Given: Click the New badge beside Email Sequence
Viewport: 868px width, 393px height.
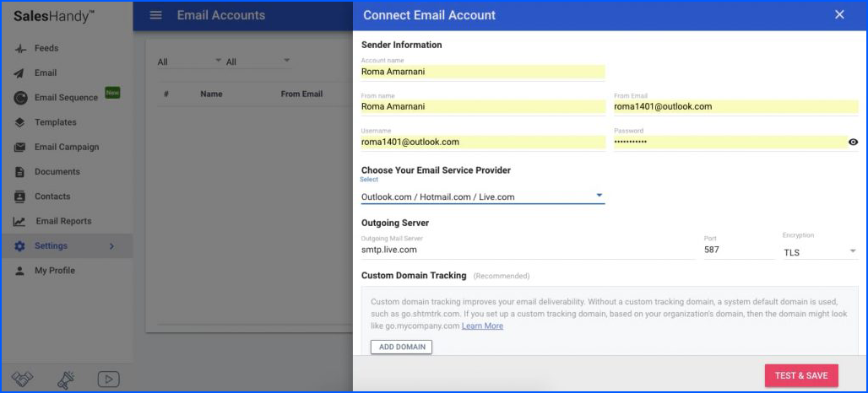Looking at the screenshot, I should tap(112, 92).
